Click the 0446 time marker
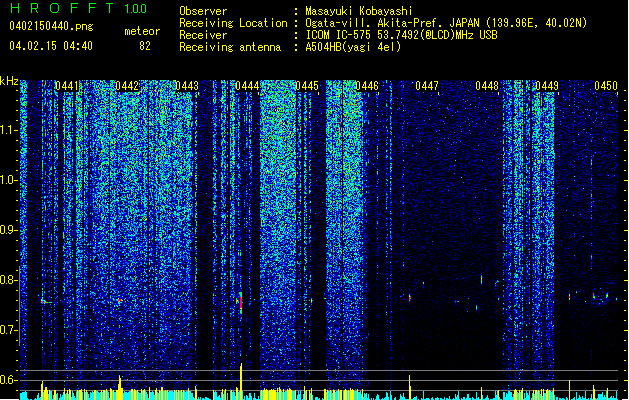 [x=367, y=86]
